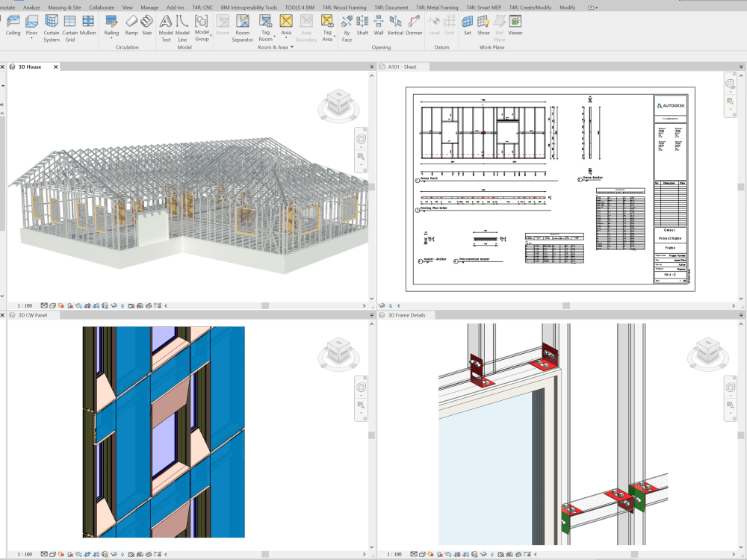
Task: Select the Ceiling tool
Action: point(13,25)
